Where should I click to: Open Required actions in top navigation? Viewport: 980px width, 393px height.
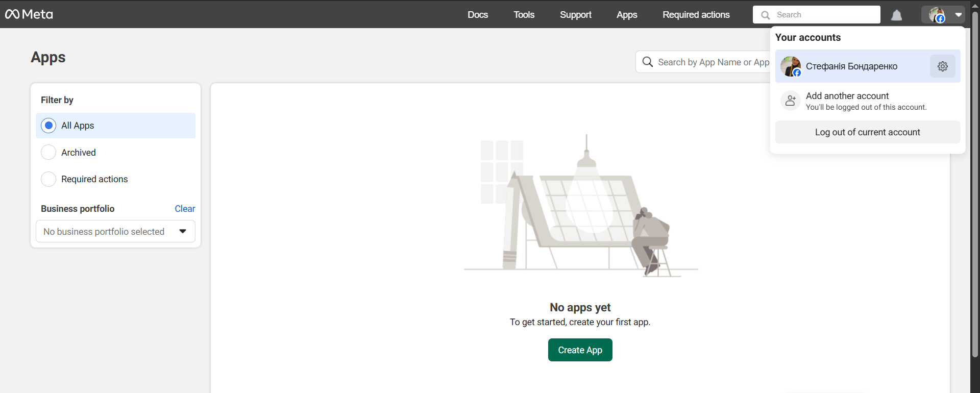696,15
